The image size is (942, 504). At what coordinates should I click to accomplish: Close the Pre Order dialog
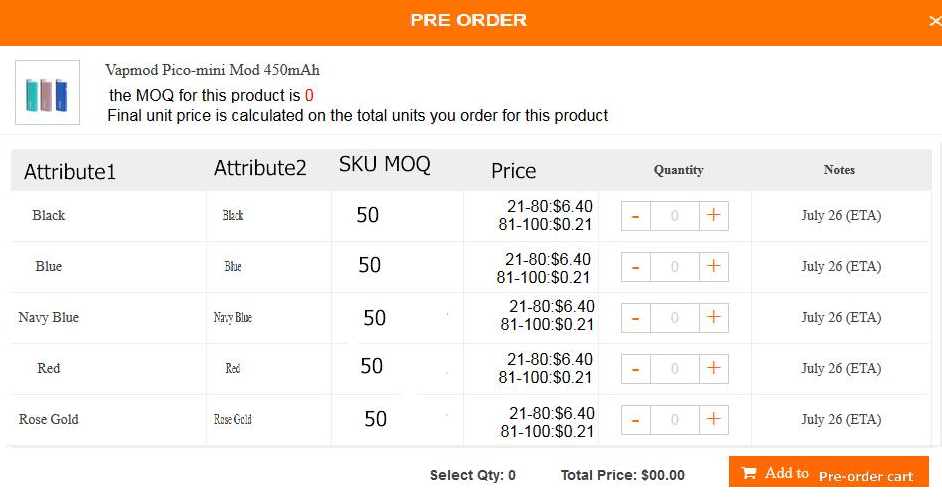coord(935,21)
